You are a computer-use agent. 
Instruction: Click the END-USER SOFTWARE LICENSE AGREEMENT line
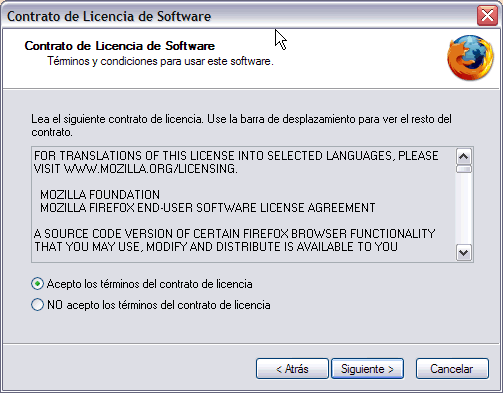[x=208, y=208]
